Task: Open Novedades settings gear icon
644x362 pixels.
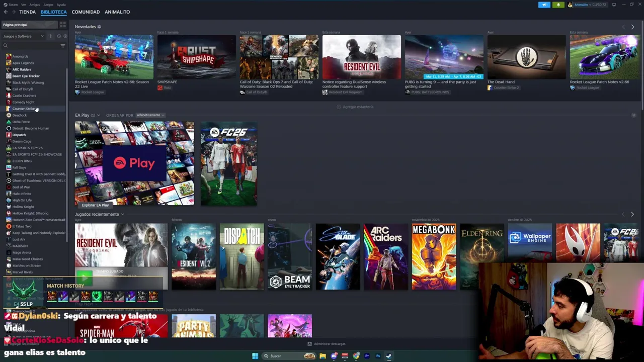Action: (x=99, y=27)
